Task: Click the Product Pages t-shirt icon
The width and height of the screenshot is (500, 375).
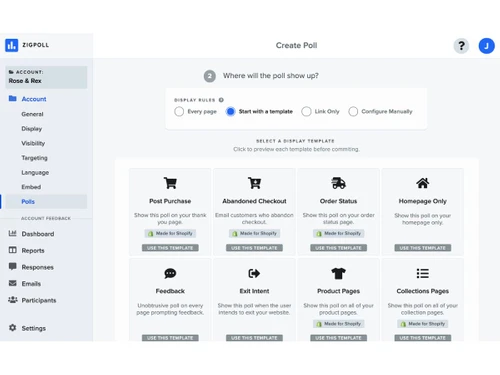Action: tap(338, 273)
